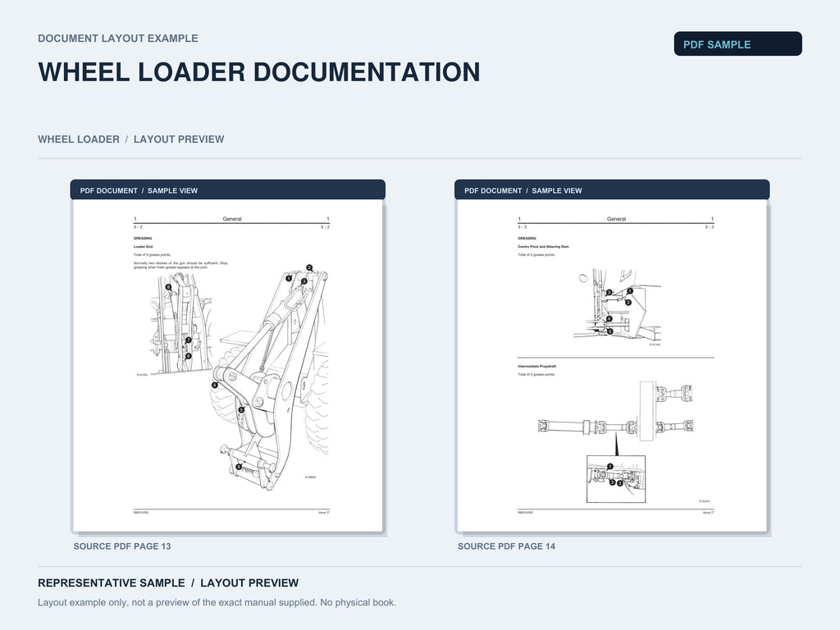Click the centre pivot diagram on page 14
Viewport: 840px width, 630px height.
pyautogui.click(x=617, y=305)
